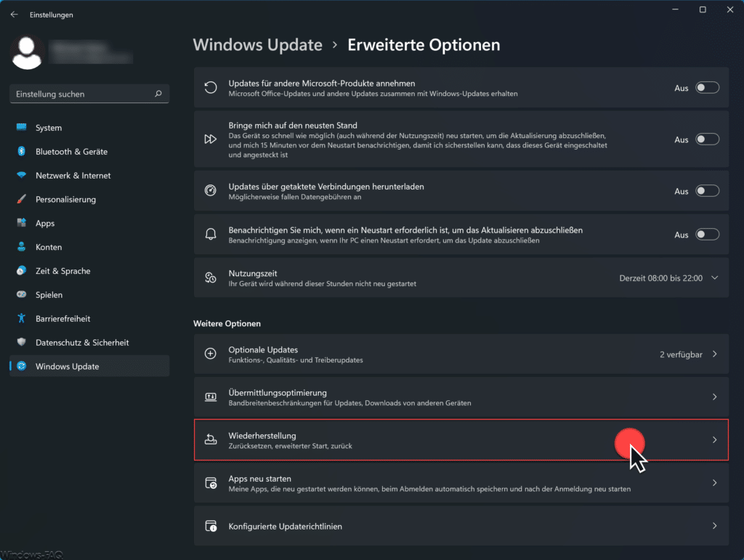Click the back arrow icon
The image size is (744, 560).
click(x=15, y=15)
